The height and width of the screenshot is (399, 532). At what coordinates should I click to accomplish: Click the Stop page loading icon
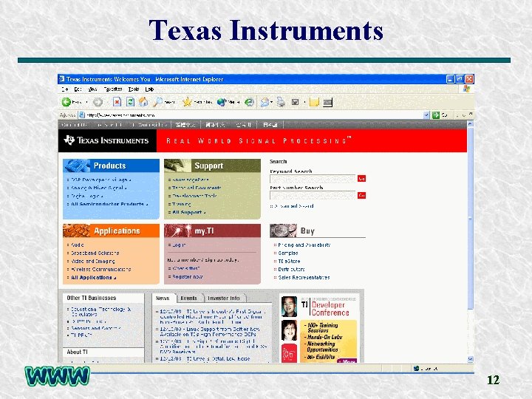117,102
